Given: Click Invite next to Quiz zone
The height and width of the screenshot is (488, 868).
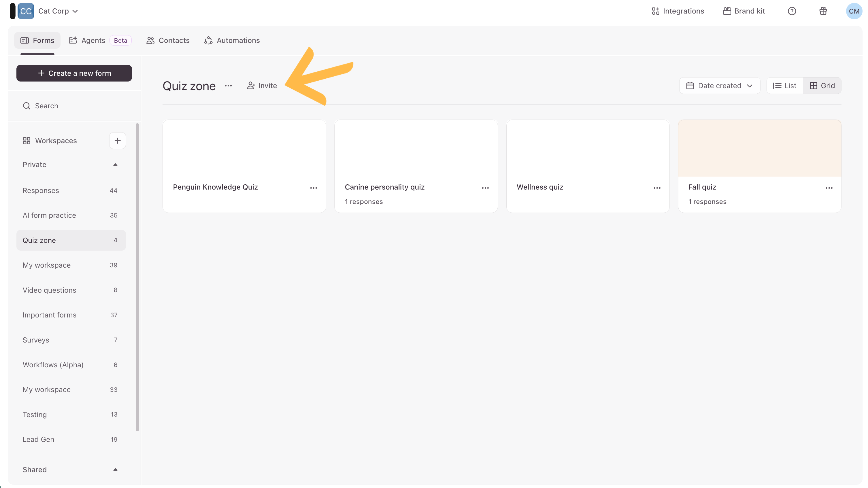Looking at the screenshot, I should point(262,86).
